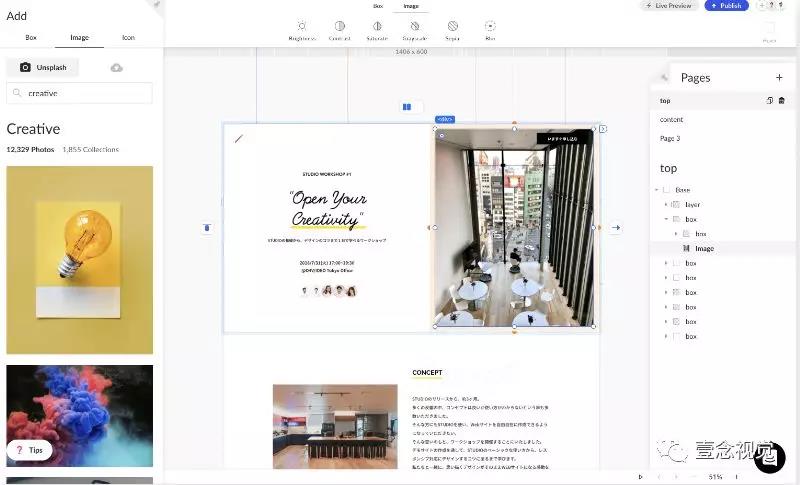
Task: Select the kitchen interior image on canvas
Action: [x=335, y=426]
